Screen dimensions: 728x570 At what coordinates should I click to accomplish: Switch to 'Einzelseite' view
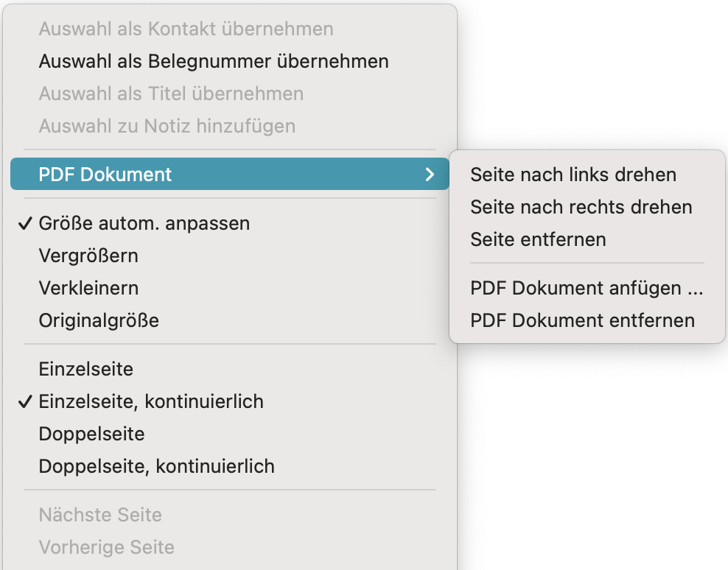pos(86,369)
